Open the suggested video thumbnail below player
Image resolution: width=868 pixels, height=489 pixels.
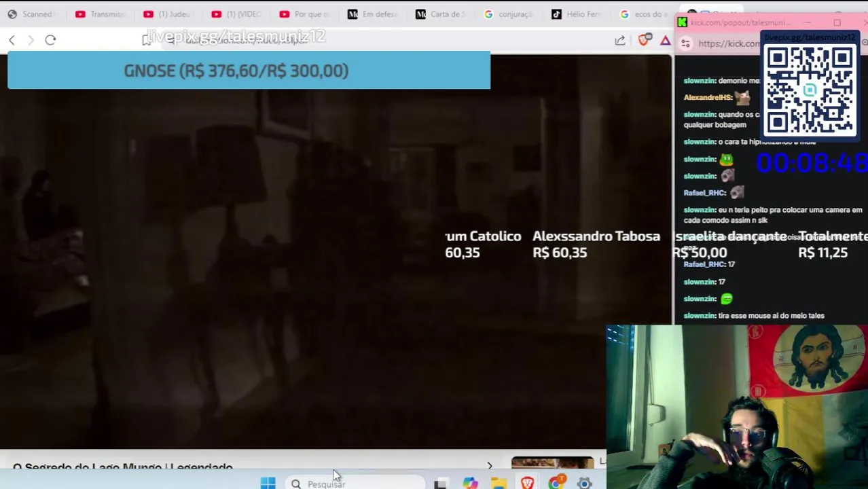(x=553, y=463)
